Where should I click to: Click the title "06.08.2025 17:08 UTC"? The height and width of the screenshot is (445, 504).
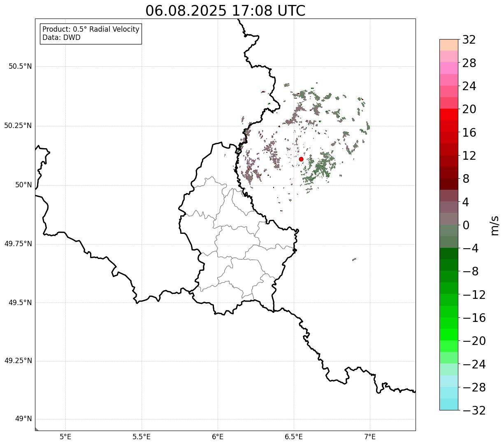point(225,11)
